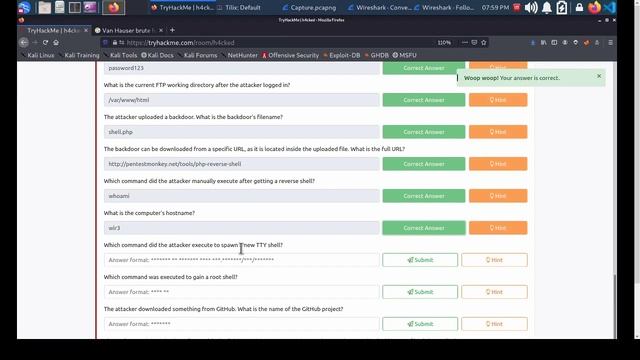Switch to the Wireshark Follow stream window
The height and width of the screenshot is (360, 640).
click(445, 7)
